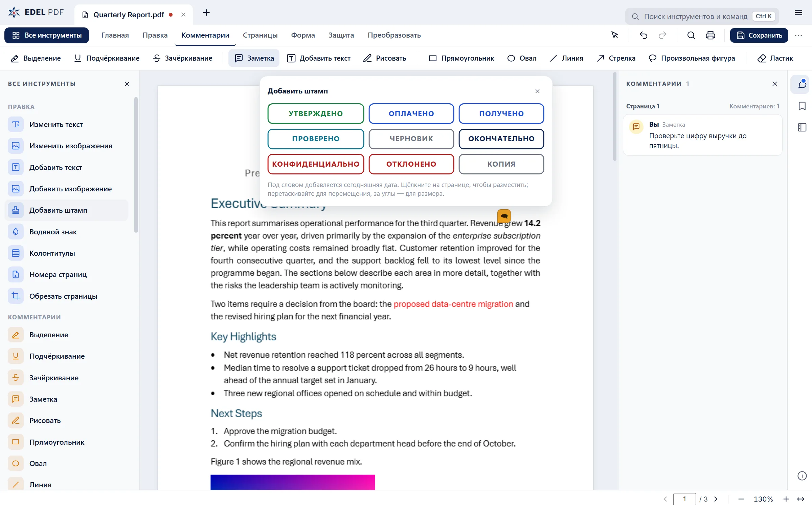Click the undo arrow icon
The height and width of the screenshot is (508, 812).
pyautogui.click(x=644, y=35)
